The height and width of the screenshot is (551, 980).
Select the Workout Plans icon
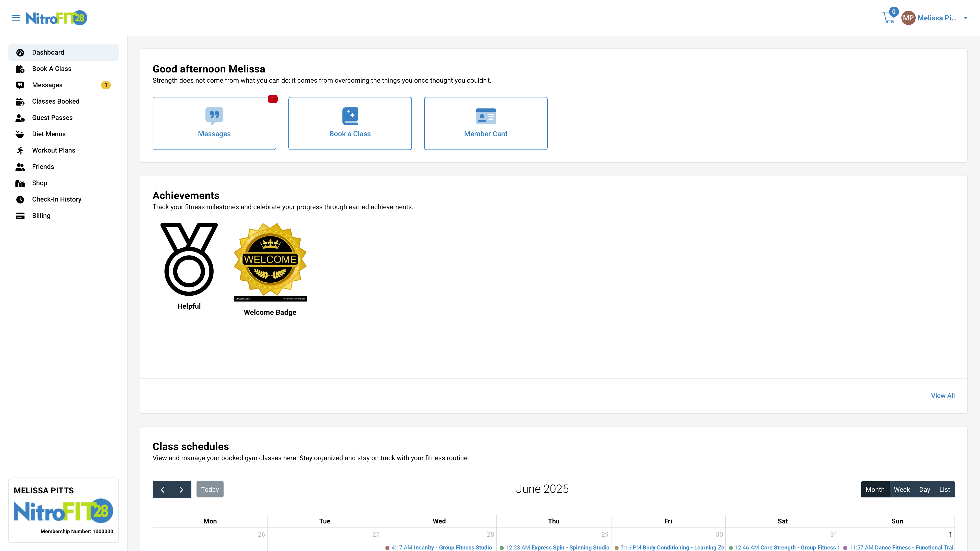[20, 150]
